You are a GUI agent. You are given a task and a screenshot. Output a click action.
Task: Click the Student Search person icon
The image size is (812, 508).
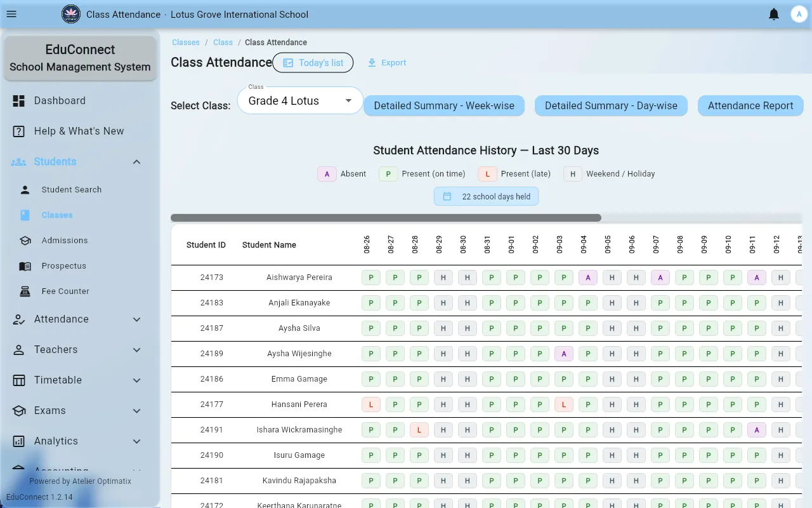pos(25,189)
